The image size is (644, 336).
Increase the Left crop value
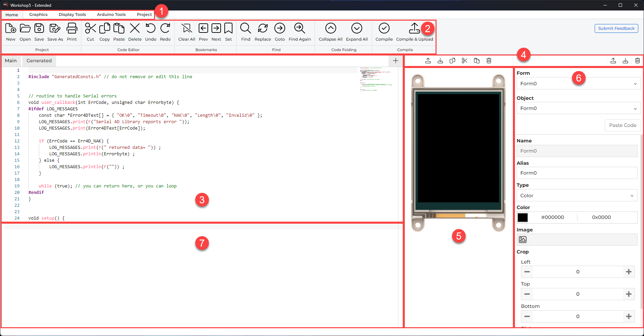click(629, 272)
